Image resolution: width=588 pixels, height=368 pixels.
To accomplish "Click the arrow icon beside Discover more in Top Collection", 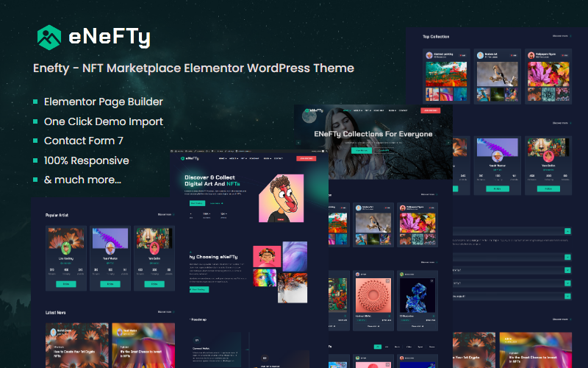I will [x=570, y=36].
